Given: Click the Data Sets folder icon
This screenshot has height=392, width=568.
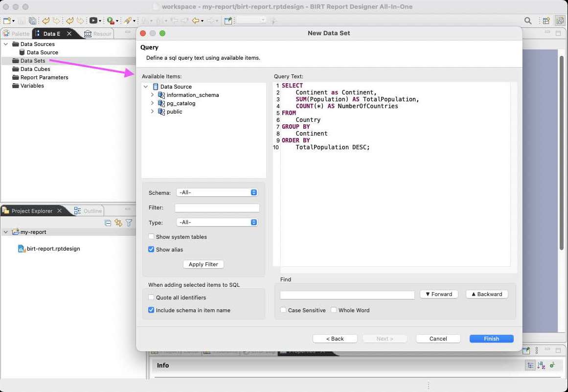Looking at the screenshot, I should [16, 61].
